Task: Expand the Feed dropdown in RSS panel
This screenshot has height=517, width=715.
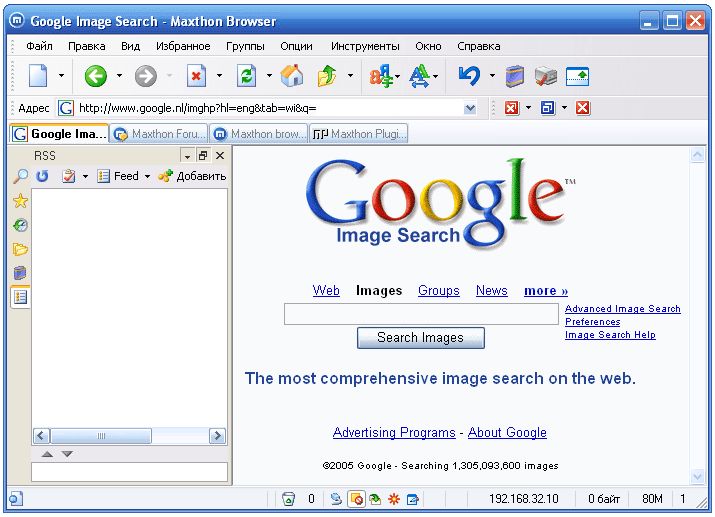Action: coord(147,176)
